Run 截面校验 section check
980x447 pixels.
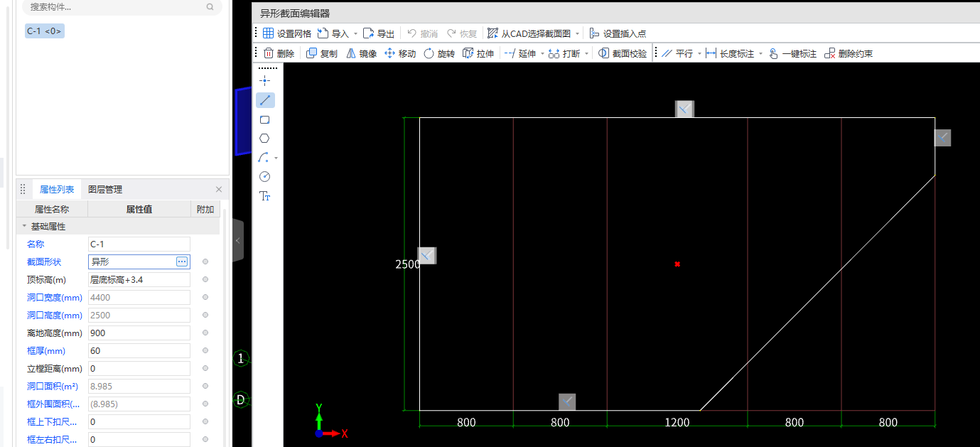click(x=623, y=53)
